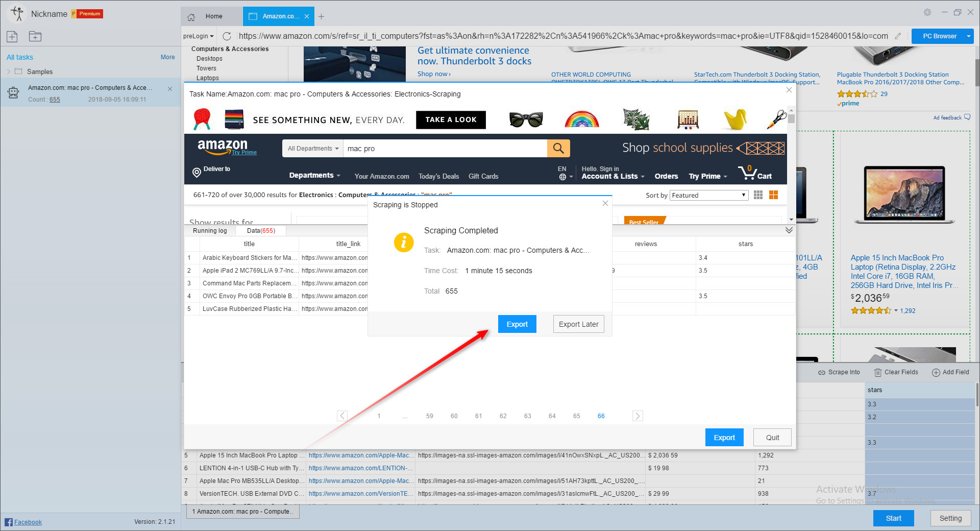Click the All tasks link

[x=19, y=57]
